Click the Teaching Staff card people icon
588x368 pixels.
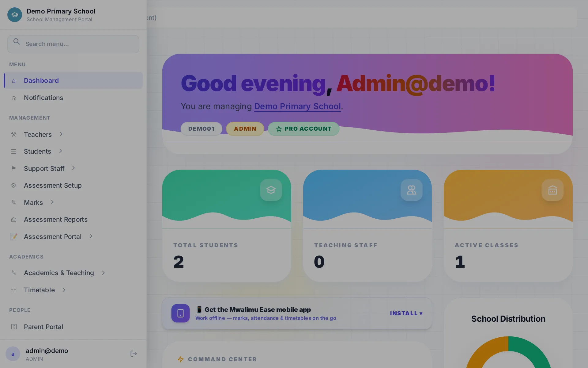click(412, 190)
